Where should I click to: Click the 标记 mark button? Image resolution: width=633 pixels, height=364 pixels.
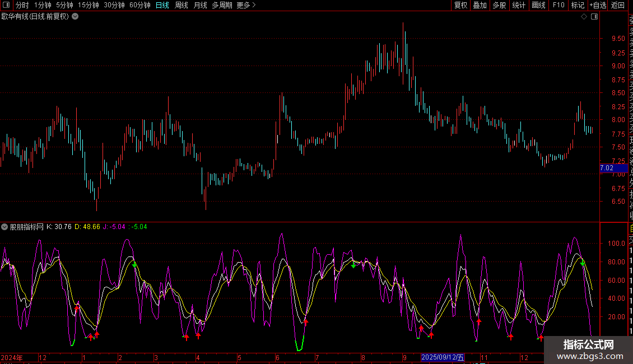coord(578,5)
